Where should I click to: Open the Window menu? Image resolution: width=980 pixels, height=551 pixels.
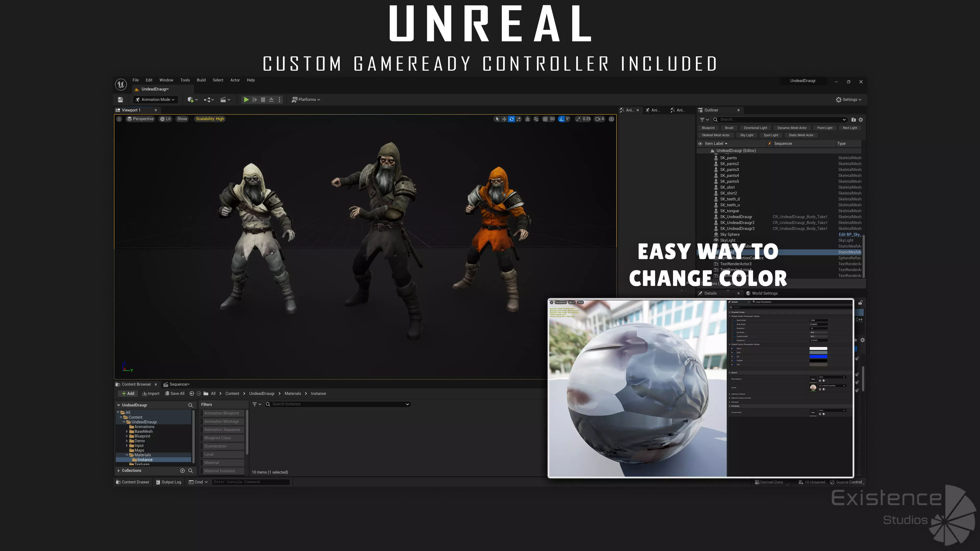(166, 80)
